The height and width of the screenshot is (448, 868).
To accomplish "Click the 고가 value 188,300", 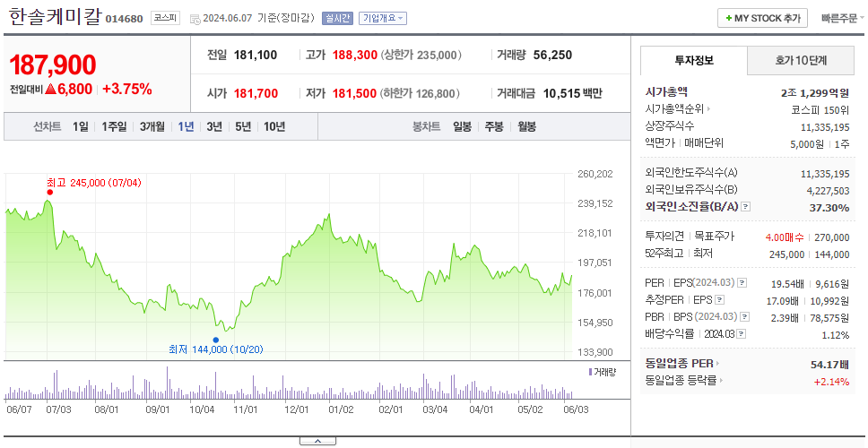I will pos(355,56).
